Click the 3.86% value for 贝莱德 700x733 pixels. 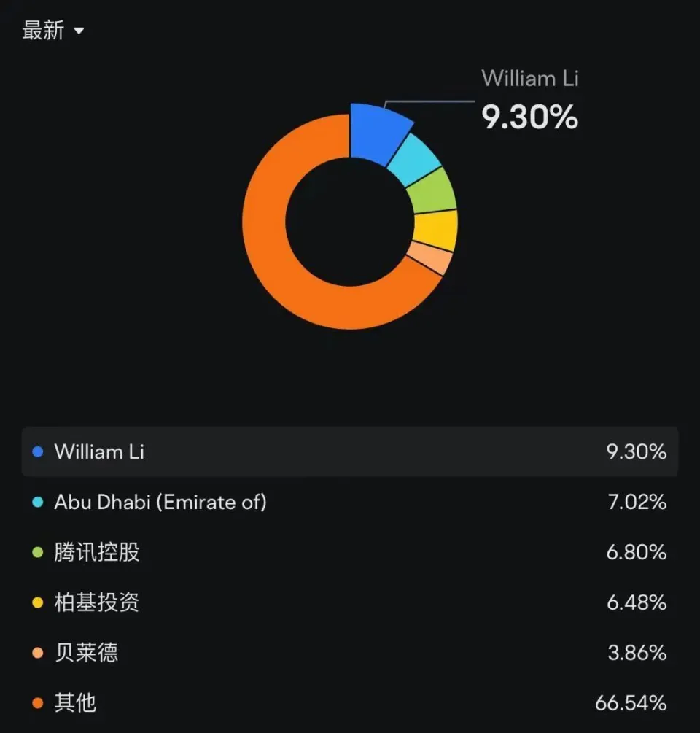pos(637,653)
